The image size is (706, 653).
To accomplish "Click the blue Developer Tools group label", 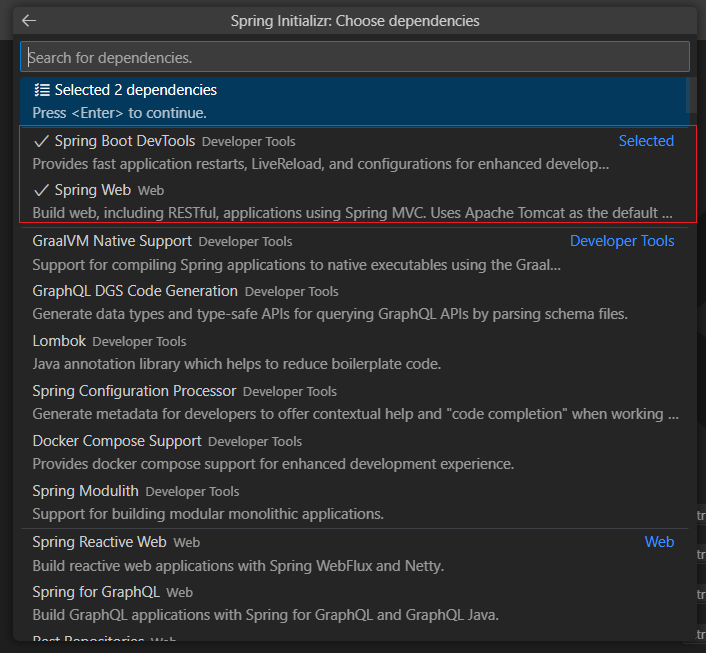I will [622, 241].
